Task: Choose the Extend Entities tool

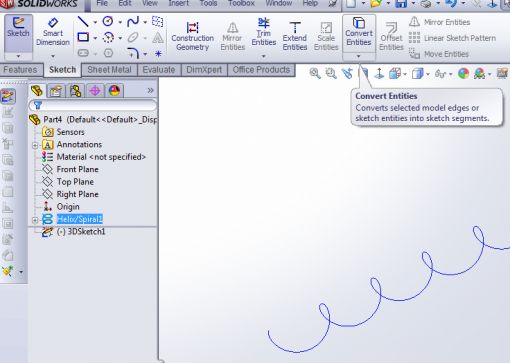Action: pos(295,36)
